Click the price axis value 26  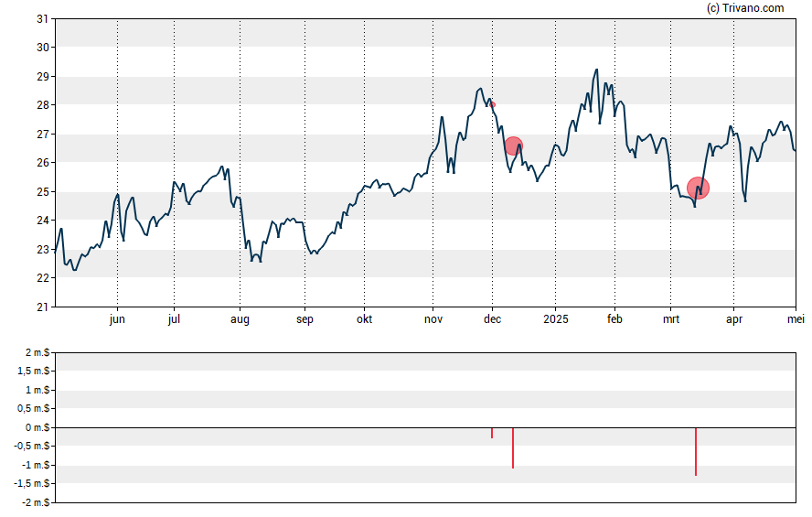[x=42, y=163]
